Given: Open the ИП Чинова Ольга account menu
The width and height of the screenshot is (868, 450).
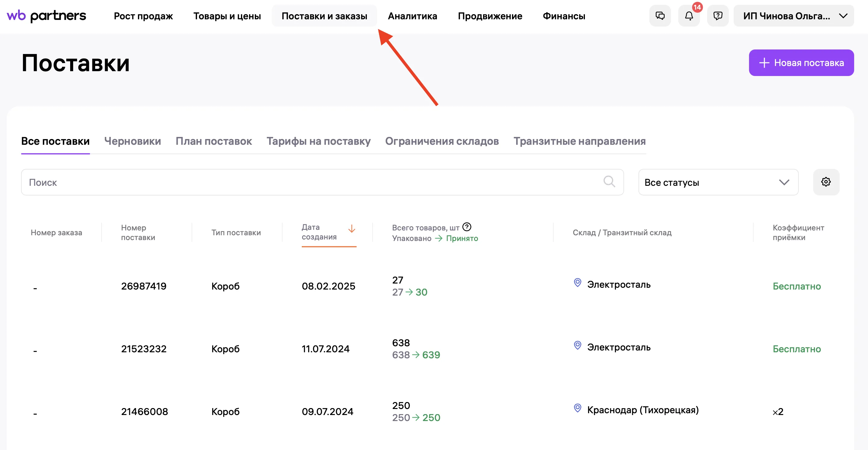Looking at the screenshot, I should pyautogui.click(x=793, y=16).
